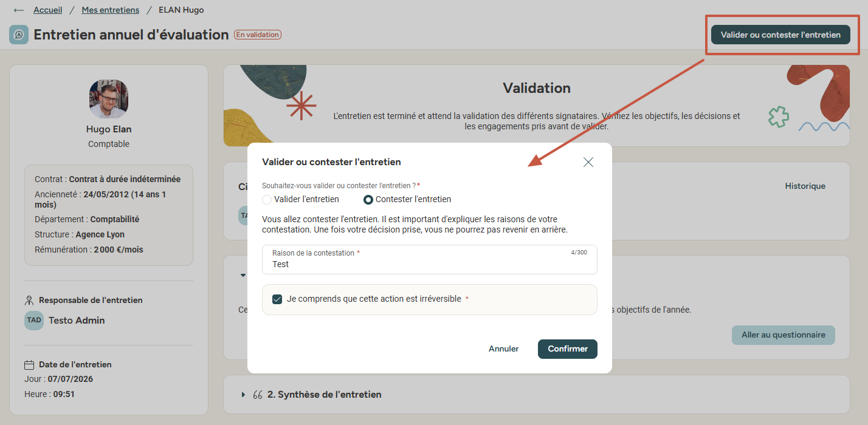Open the Historique tab
Screen dimensions: 868x425
805,186
